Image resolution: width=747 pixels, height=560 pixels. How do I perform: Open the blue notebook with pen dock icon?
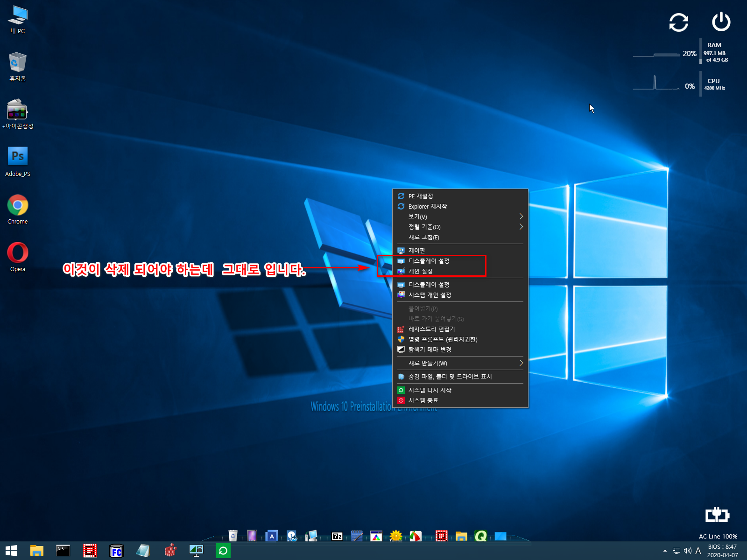(357, 536)
